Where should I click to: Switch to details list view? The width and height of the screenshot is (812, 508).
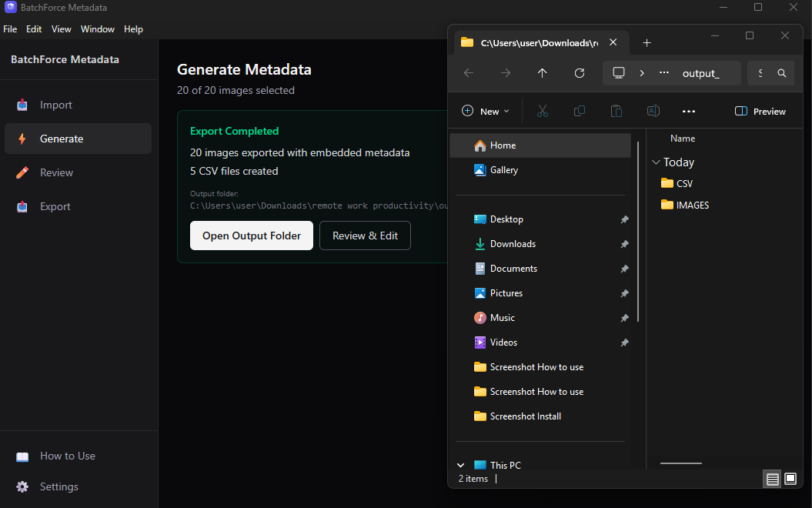[772, 479]
